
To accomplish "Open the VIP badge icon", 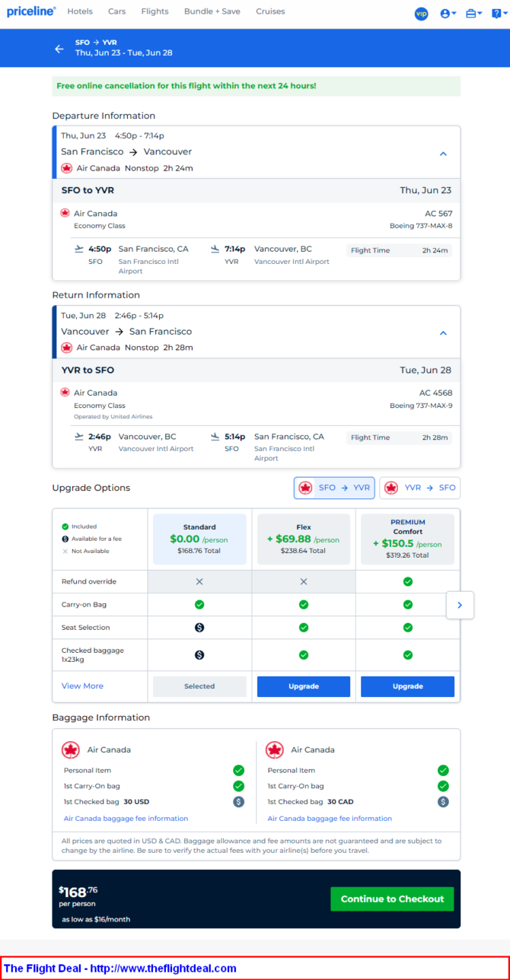I will coord(421,14).
